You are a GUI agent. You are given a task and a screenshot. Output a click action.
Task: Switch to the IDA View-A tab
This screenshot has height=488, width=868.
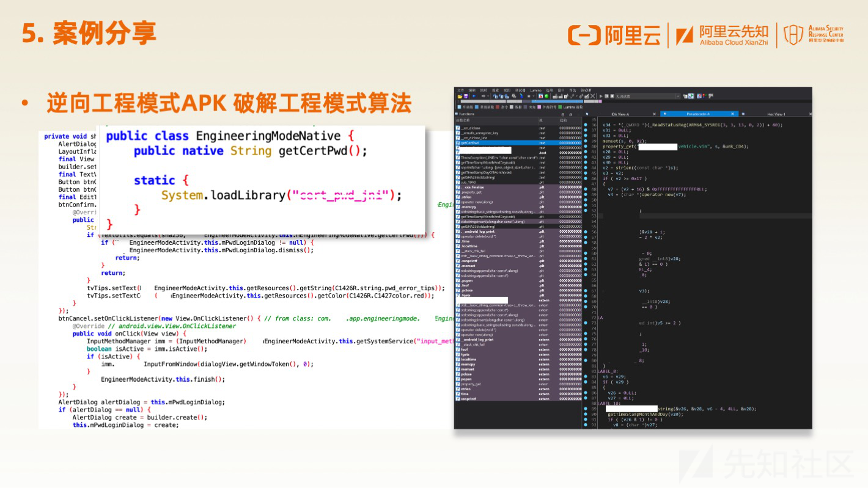[x=620, y=114]
